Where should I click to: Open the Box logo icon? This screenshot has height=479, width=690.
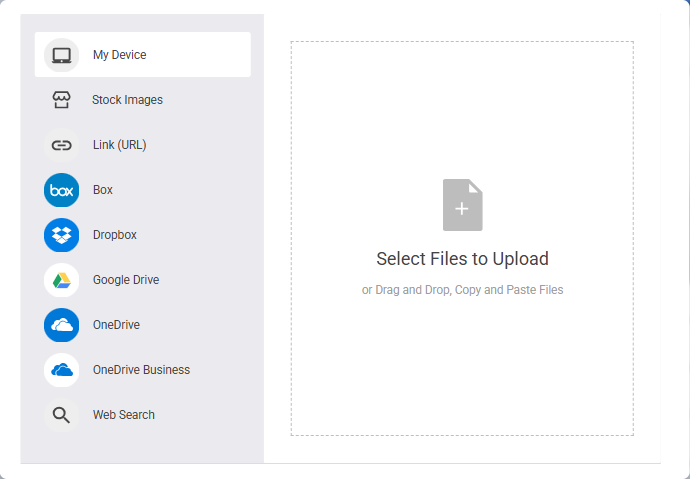[62, 190]
